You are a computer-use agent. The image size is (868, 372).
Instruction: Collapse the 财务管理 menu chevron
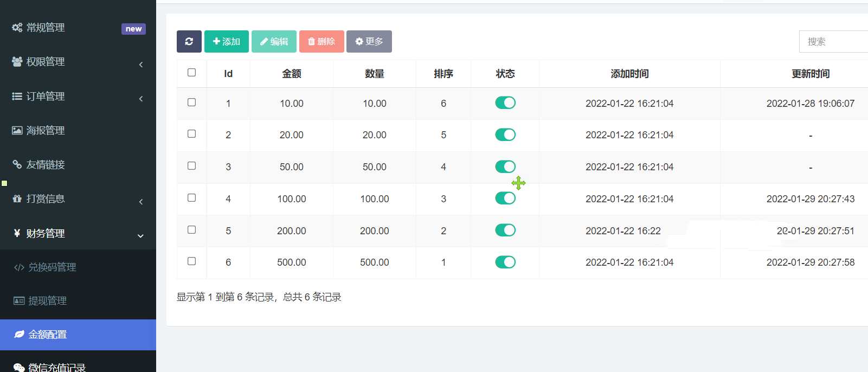coord(140,236)
